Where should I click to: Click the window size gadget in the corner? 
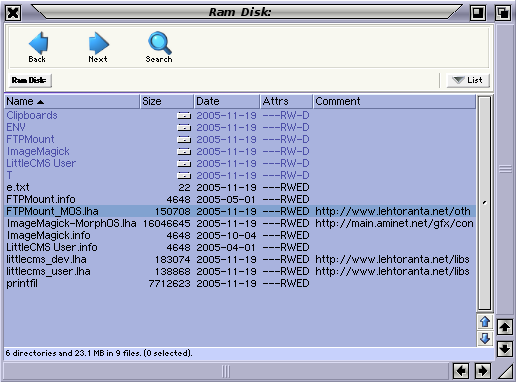pos(506,371)
